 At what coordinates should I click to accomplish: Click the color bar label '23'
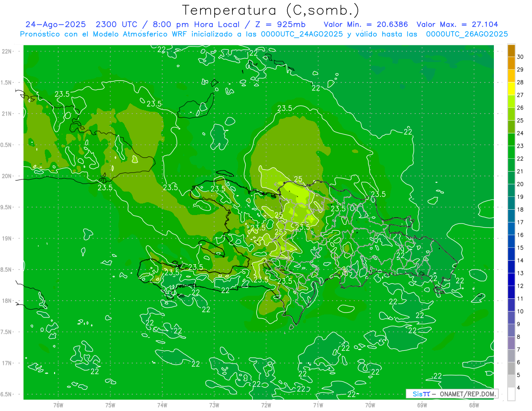[x=520, y=146]
